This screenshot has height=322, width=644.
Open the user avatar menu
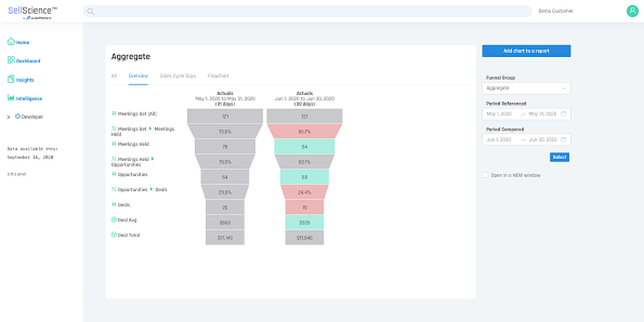(632, 11)
